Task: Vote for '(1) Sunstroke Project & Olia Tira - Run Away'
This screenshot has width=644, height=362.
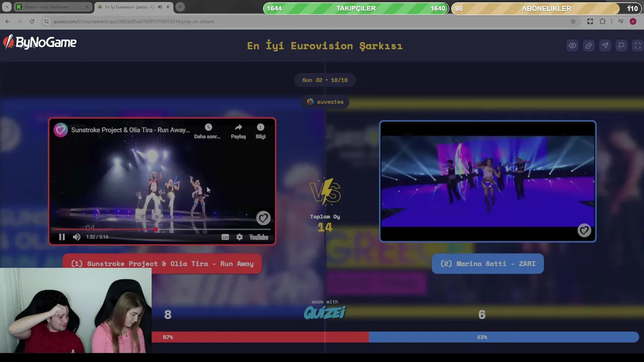Action: (x=162, y=263)
